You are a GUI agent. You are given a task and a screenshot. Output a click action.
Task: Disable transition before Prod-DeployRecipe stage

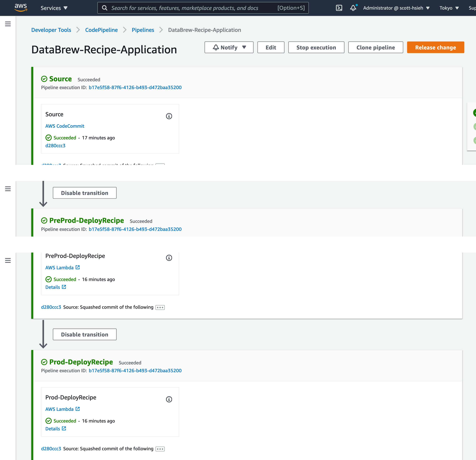(x=85, y=334)
